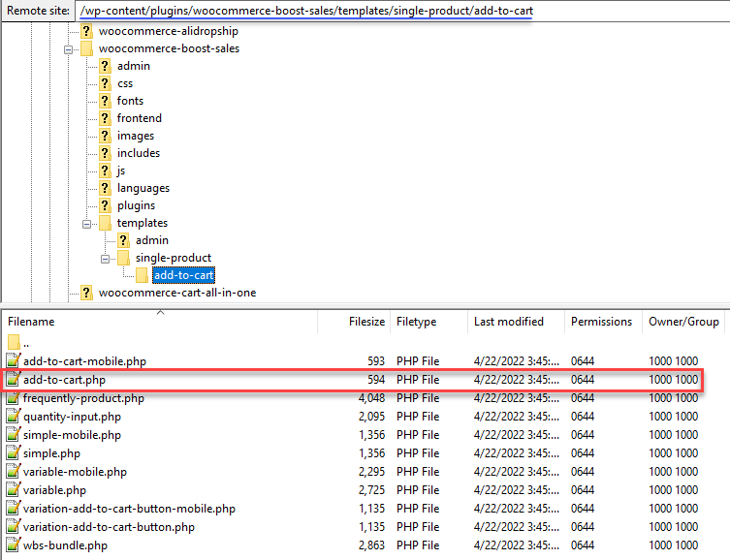Click the unknown-folder icon beside fonts
This screenshot has height=560, width=730.
105,101
